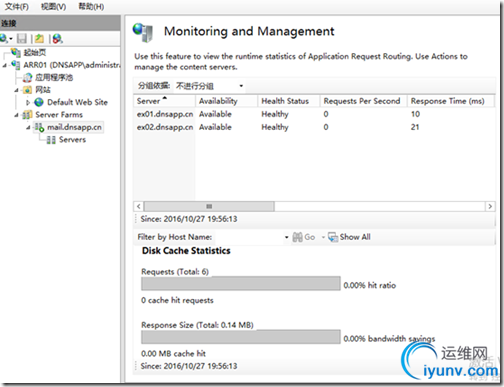The width and height of the screenshot is (504, 387).
Task: Click the Servers node icon
Action: click(51, 140)
